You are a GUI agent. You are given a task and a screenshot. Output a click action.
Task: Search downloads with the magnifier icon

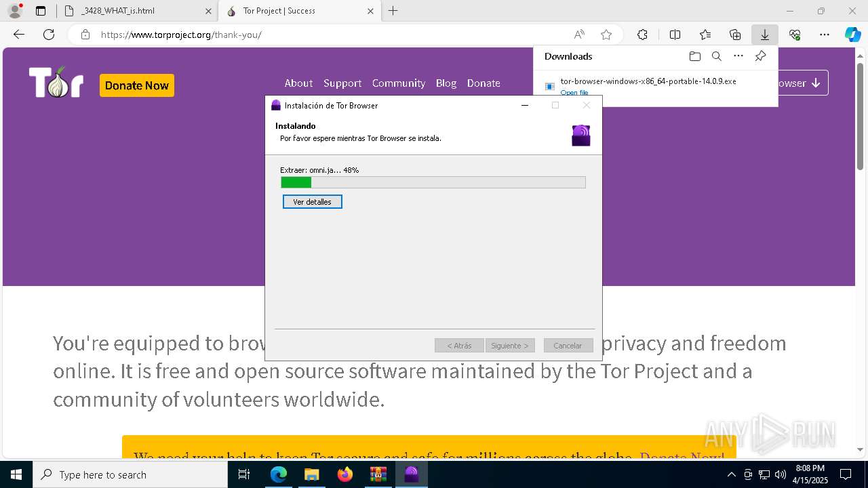point(717,56)
